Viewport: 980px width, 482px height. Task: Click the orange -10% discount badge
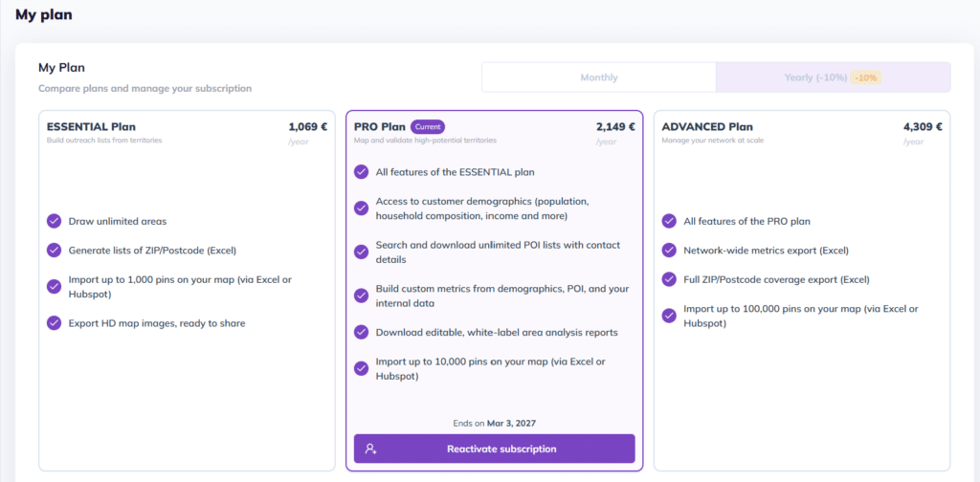coord(866,77)
